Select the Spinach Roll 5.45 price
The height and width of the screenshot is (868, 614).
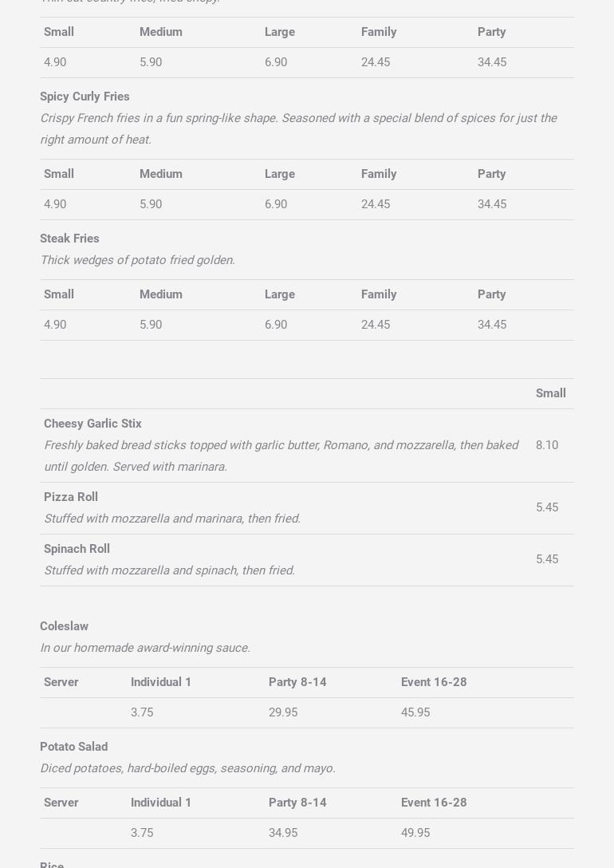pos(547,559)
